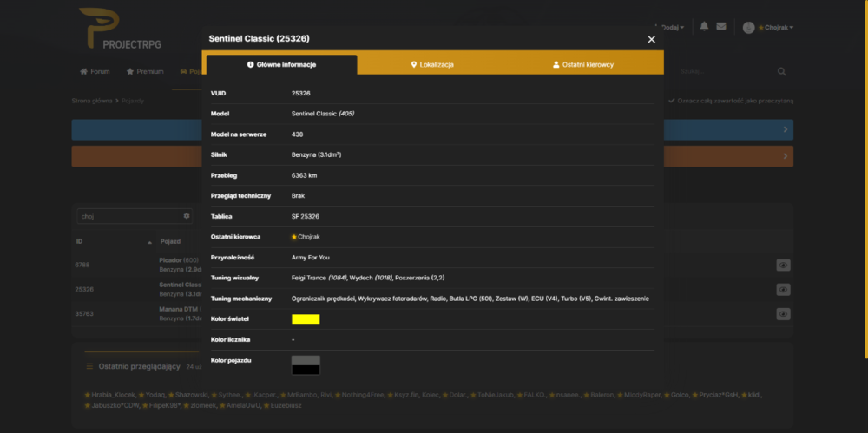Mark all content as read link
The image size is (868, 433).
pos(731,101)
